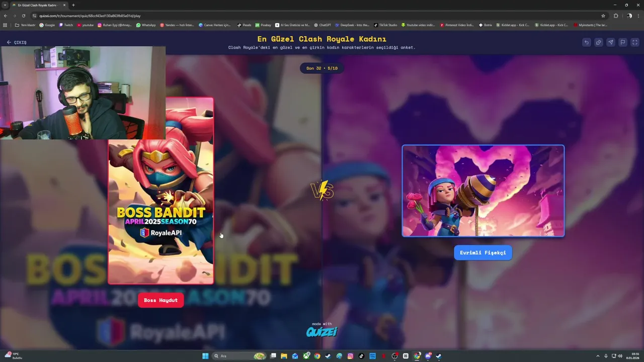Image resolution: width=644 pixels, height=362 pixels.
Task: Open the Myinstants bookmark
Action: click(x=591, y=25)
